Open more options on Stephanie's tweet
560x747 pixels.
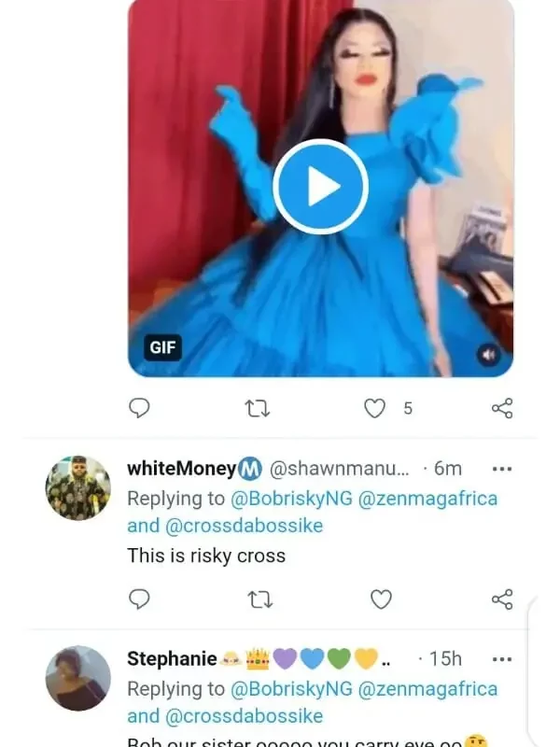coord(502,659)
